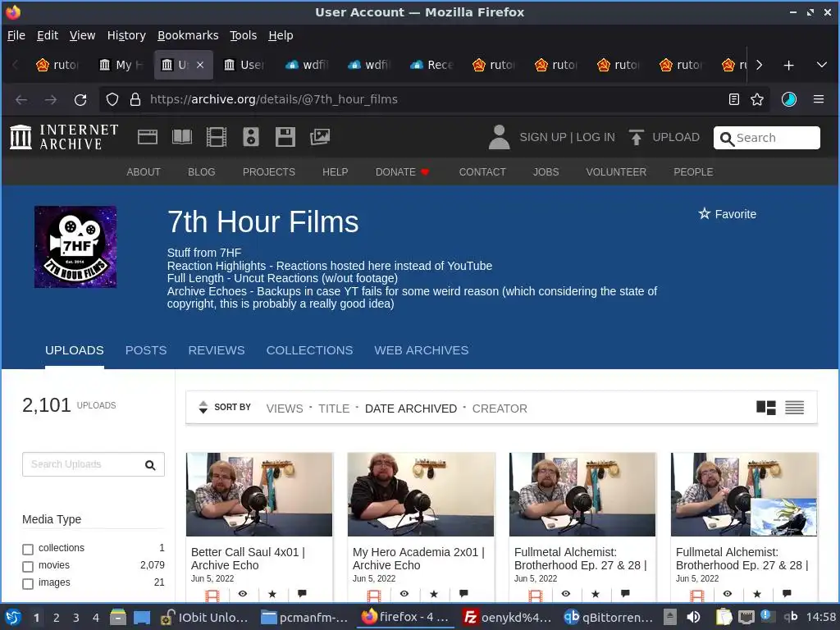Open the History menu

pyautogui.click(x=126, y=35)
